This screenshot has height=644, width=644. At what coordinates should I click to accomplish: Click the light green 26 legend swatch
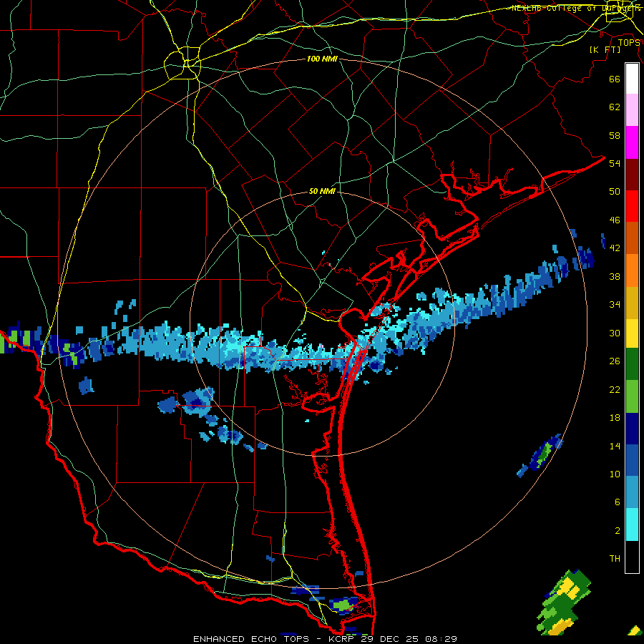click(632, 396)
